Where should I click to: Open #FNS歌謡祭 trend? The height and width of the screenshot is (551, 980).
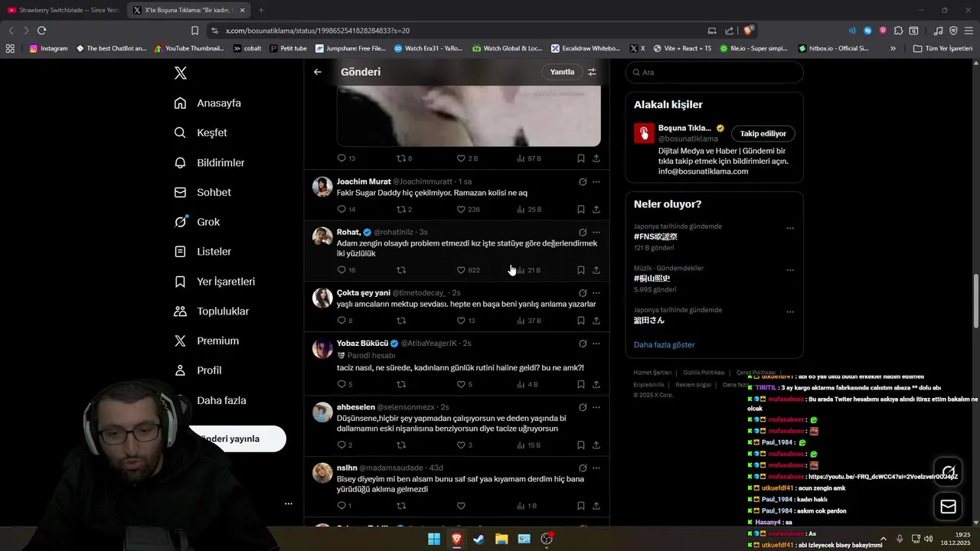click(655, 236)
